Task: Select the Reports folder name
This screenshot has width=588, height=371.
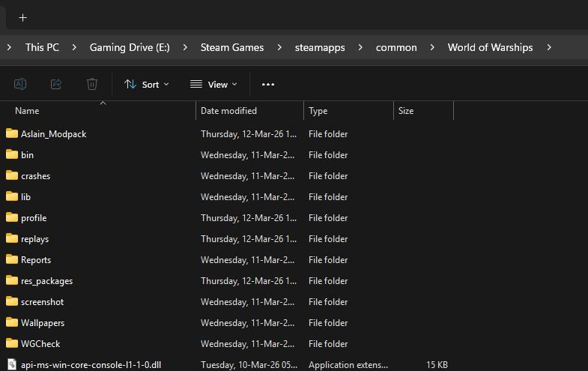Action: point(36,260)
